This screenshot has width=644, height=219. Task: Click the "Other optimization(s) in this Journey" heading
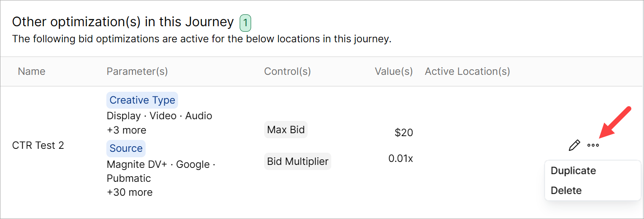pyautogui.click(x=123, y=22)
